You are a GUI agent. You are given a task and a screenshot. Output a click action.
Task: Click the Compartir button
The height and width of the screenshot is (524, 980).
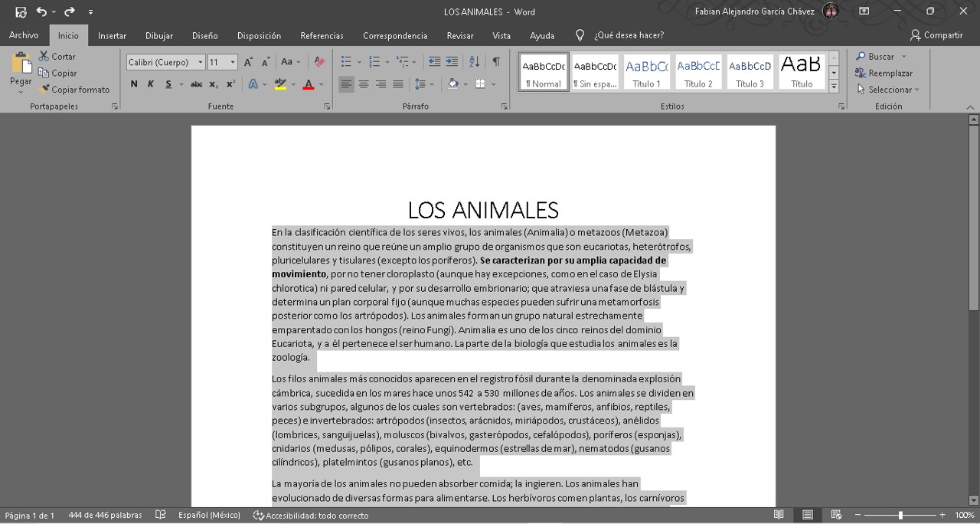click(x=936, y=35)
